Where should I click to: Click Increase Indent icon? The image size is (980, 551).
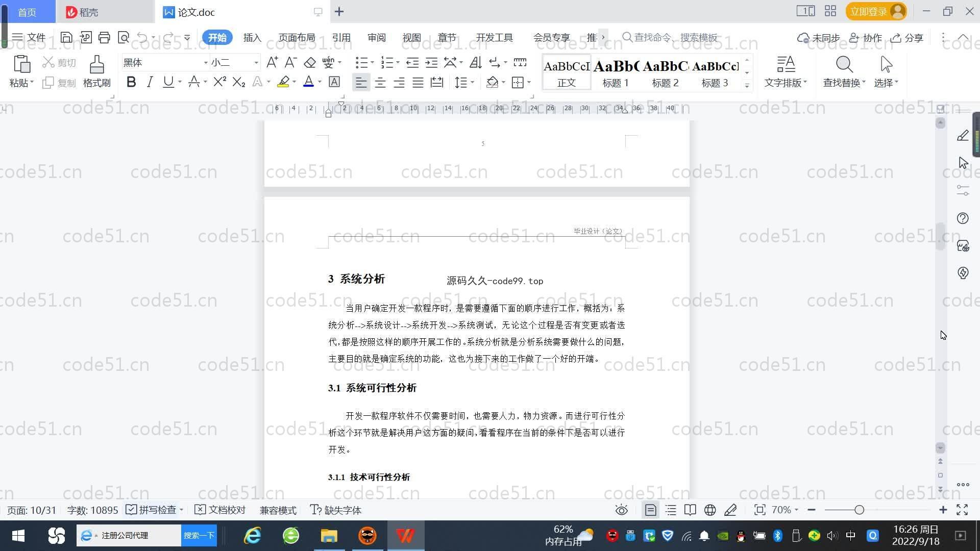tap(431, 62)
